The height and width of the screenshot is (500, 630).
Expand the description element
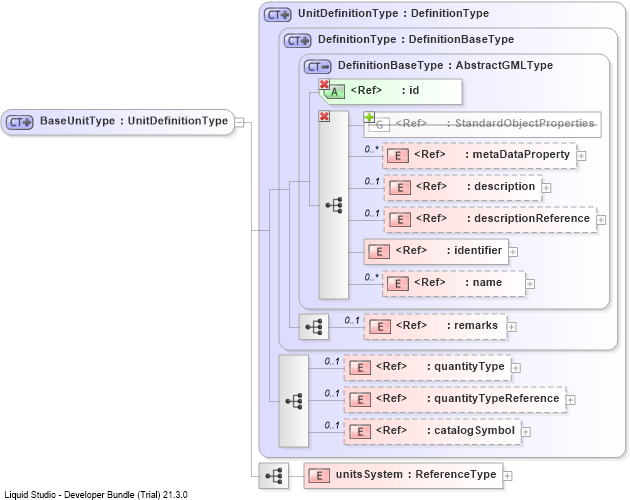(546, 188)
